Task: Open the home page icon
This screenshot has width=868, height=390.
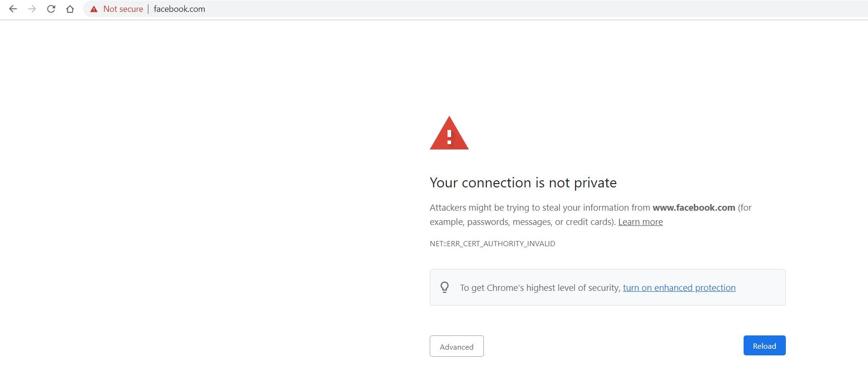Action: [70, 9]
